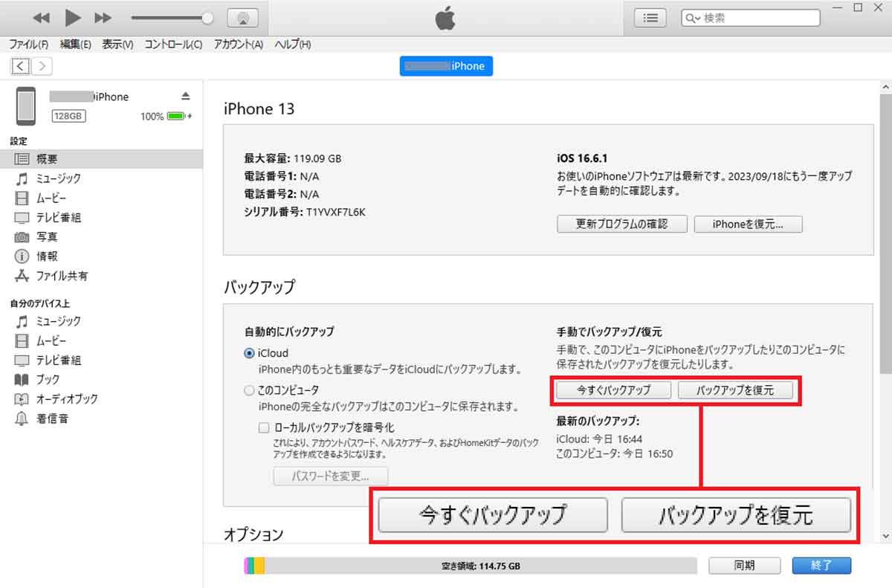Image resolution: width=892 pixels, height=588 pixels.
Task: Click the battery indicator icon
Action: pyautogui.click(x=178, y=116)
